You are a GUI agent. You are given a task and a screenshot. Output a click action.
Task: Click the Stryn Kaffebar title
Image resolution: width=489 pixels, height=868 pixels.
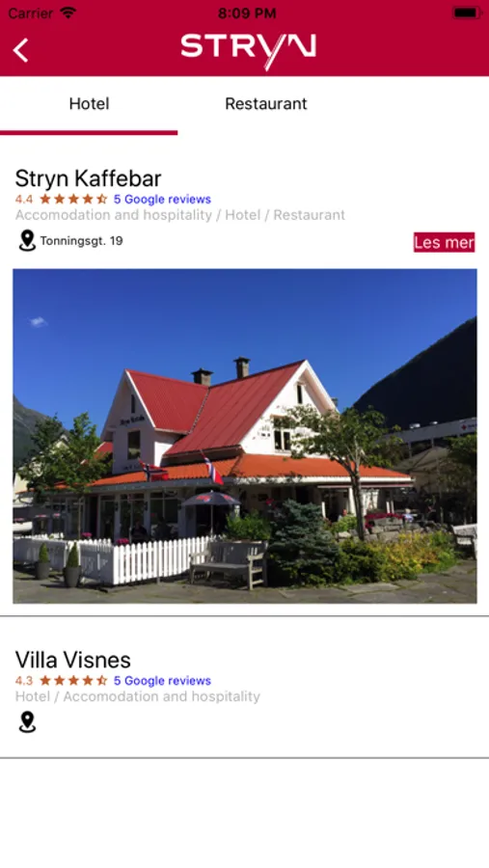88,178
